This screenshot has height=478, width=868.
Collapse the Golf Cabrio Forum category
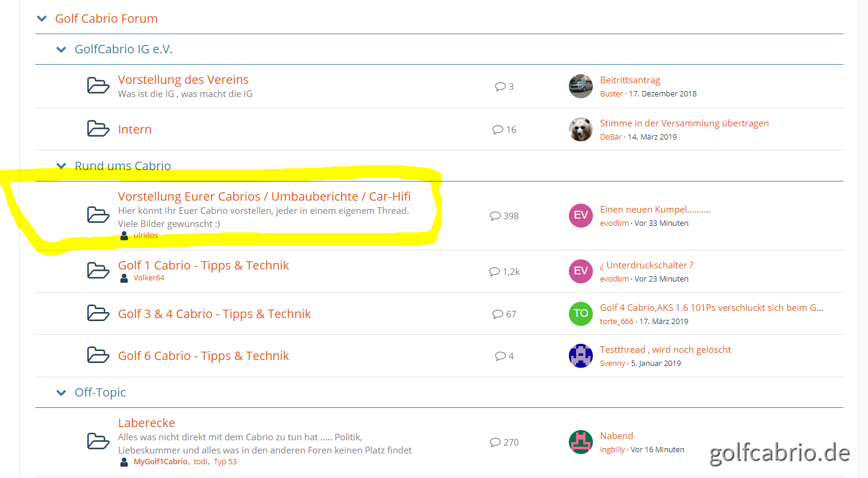[x=42, y=19]
